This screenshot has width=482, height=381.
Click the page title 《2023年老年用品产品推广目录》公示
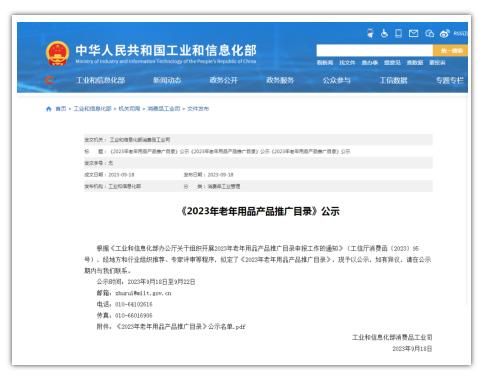point(260,211)
